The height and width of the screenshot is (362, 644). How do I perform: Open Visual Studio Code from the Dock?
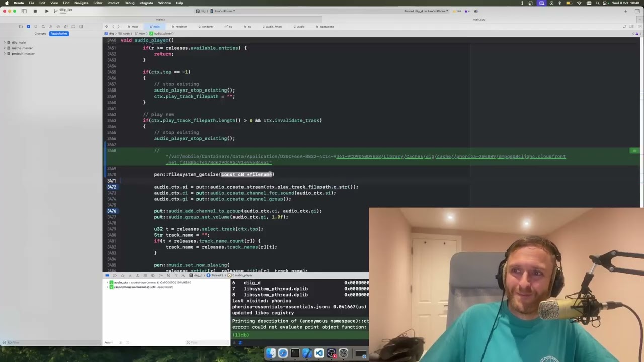point(319,353)
